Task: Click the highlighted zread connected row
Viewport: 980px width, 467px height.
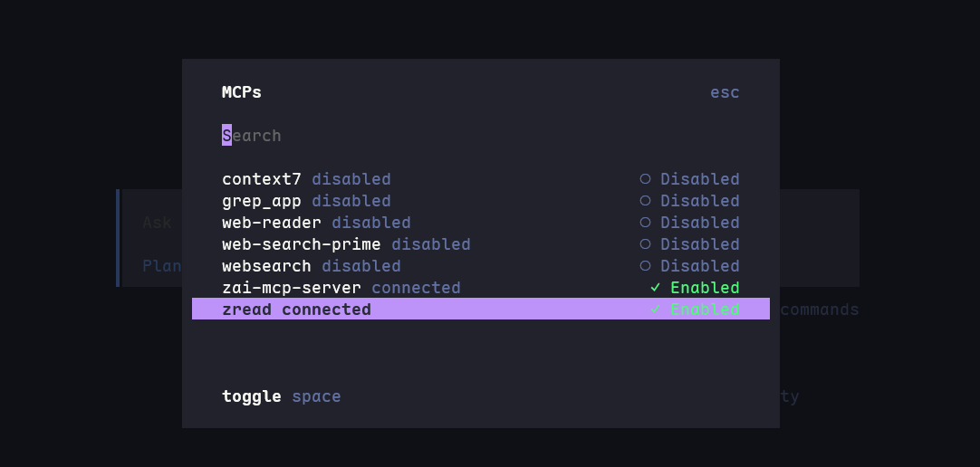Action: click(481, 309)
